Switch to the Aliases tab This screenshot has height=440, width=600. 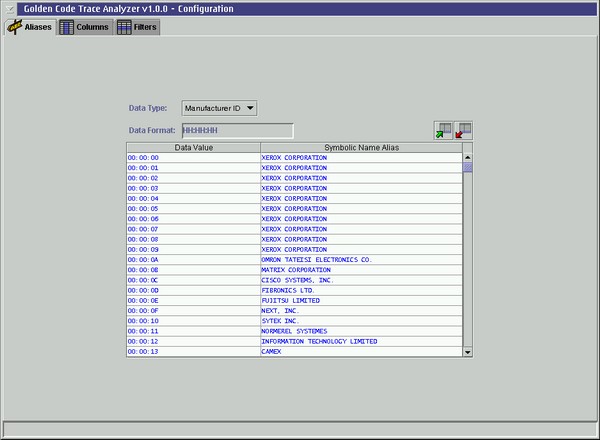30,27
